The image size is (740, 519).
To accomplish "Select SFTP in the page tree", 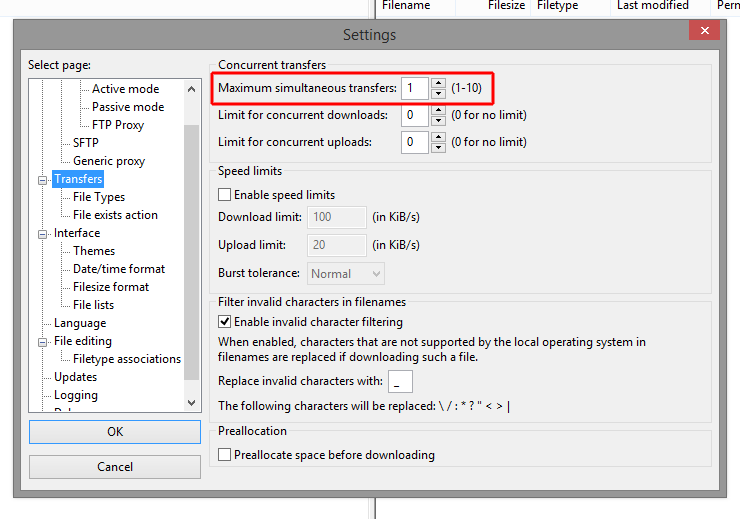I will 86,143.
